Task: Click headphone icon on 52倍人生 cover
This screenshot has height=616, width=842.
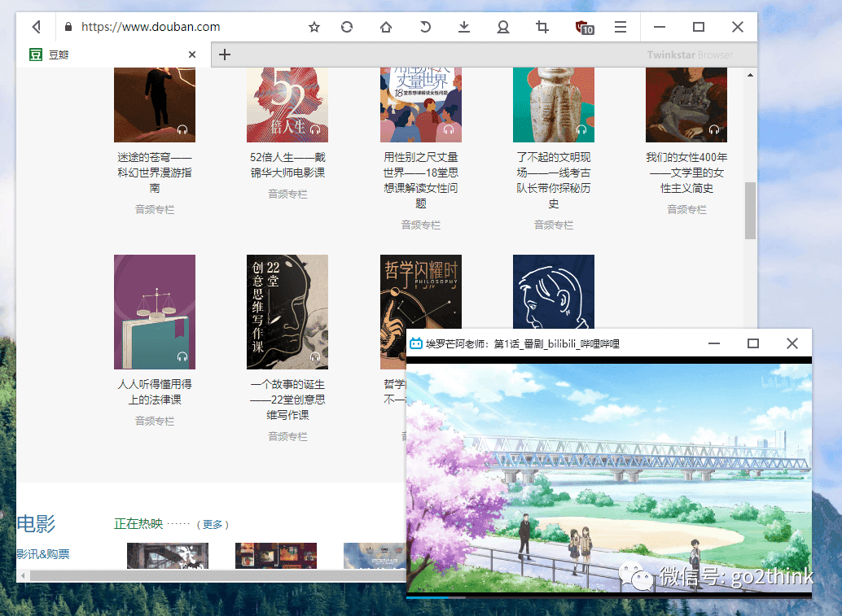Action: [x=315, y=129]
